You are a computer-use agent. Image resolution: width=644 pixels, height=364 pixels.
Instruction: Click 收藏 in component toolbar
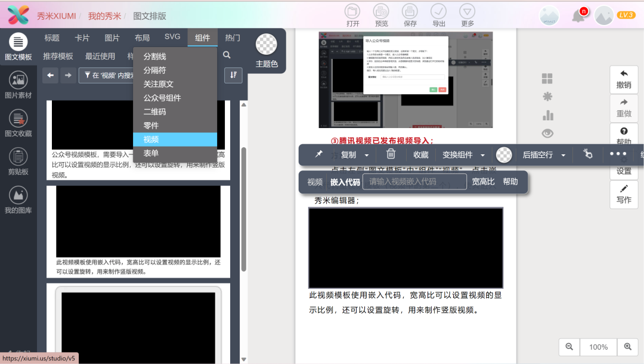[421, 155]
